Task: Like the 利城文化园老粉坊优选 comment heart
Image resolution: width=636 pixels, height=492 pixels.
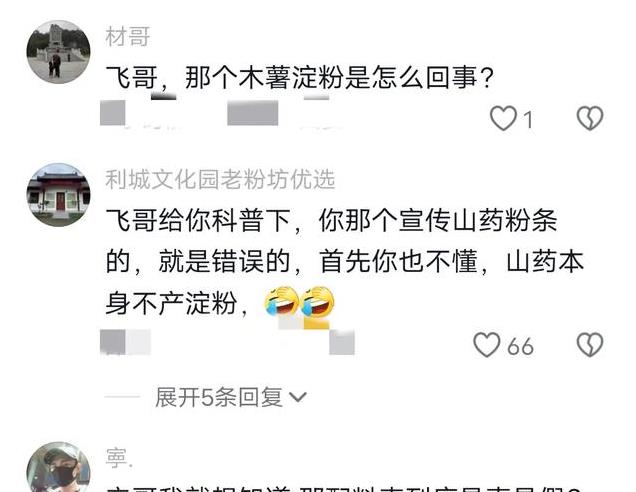Action: pyautogui.click(x=487, y=345)
